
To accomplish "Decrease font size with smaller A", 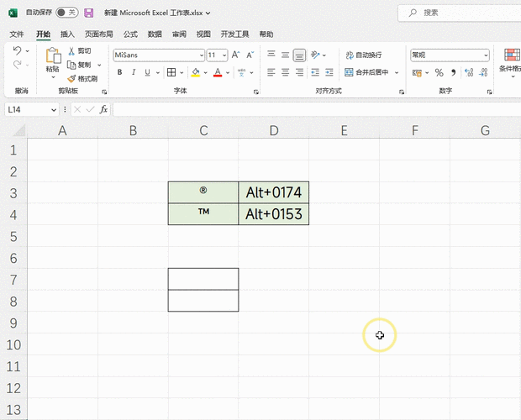I will coord(250,55).
